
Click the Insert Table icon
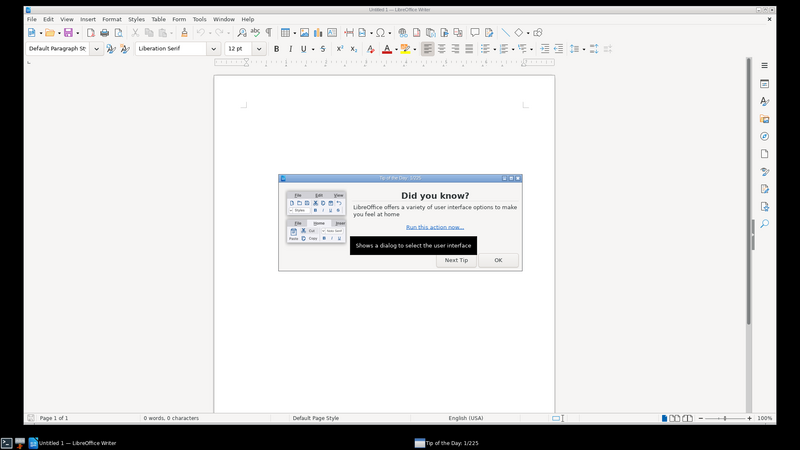(x=285, y=33)
